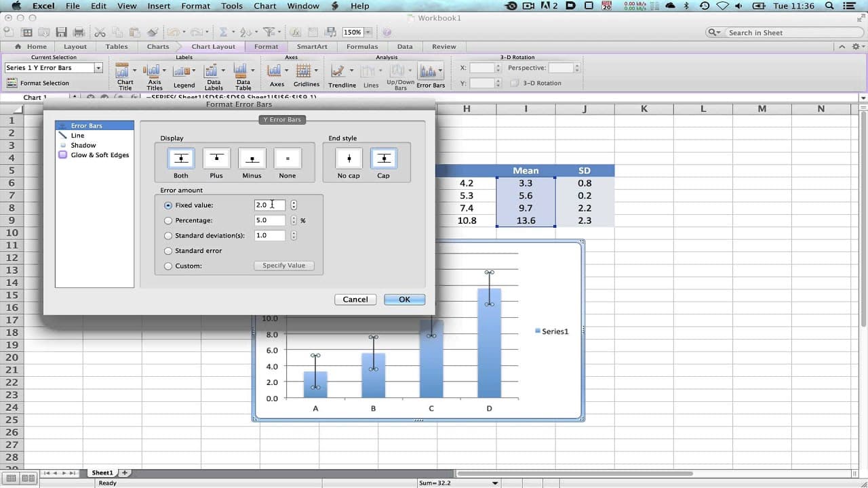Viewport: 868px width, 488px height.
Task: Select the Custom radio button
Action: [168, 266]
